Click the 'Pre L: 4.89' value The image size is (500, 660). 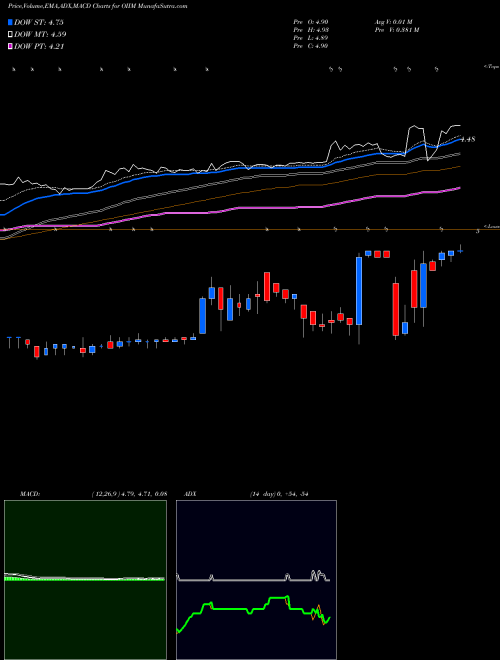[x=311, y=38]
